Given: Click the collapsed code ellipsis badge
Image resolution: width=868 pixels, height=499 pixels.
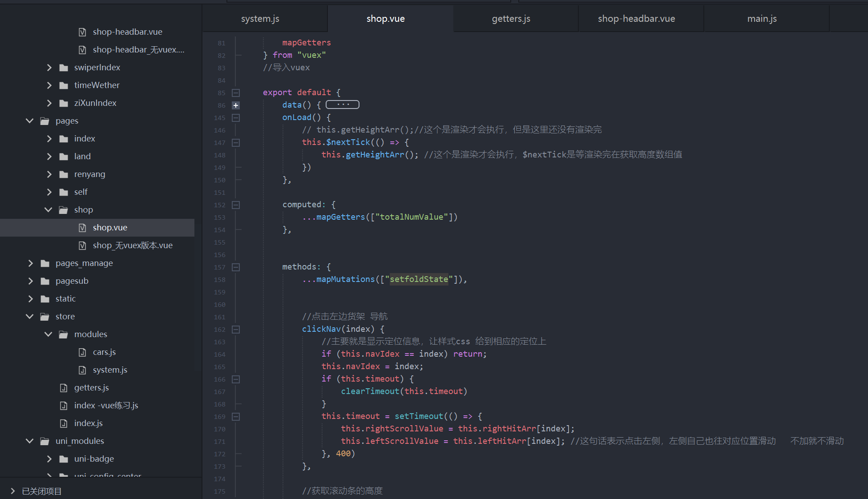Looking at the screenshot, I should [342, 105].
